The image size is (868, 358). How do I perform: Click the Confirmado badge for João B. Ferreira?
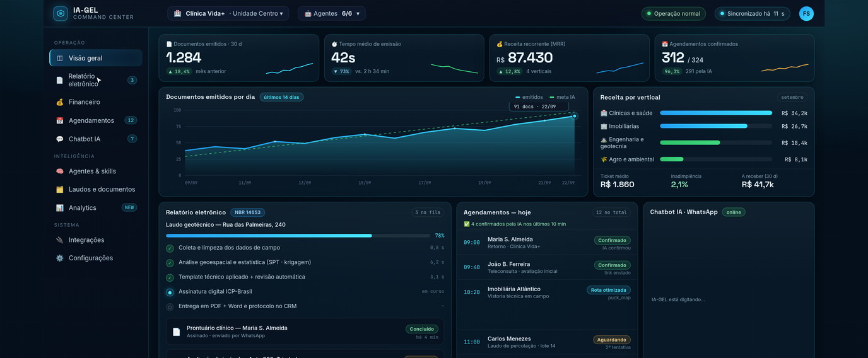612,265
